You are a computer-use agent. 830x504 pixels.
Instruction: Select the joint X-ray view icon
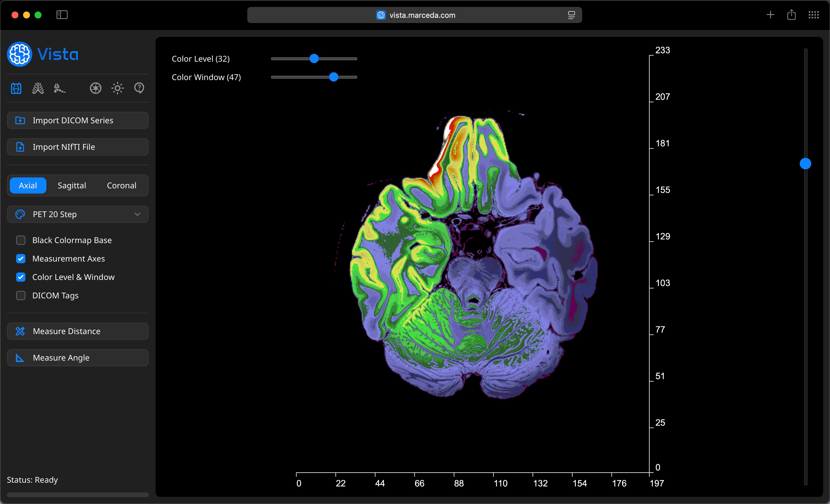click(x=16, y=88)
